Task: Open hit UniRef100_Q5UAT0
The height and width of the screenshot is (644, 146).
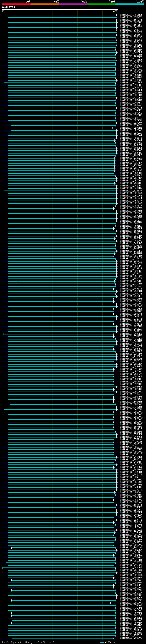Action: click(x=131, y=336)
